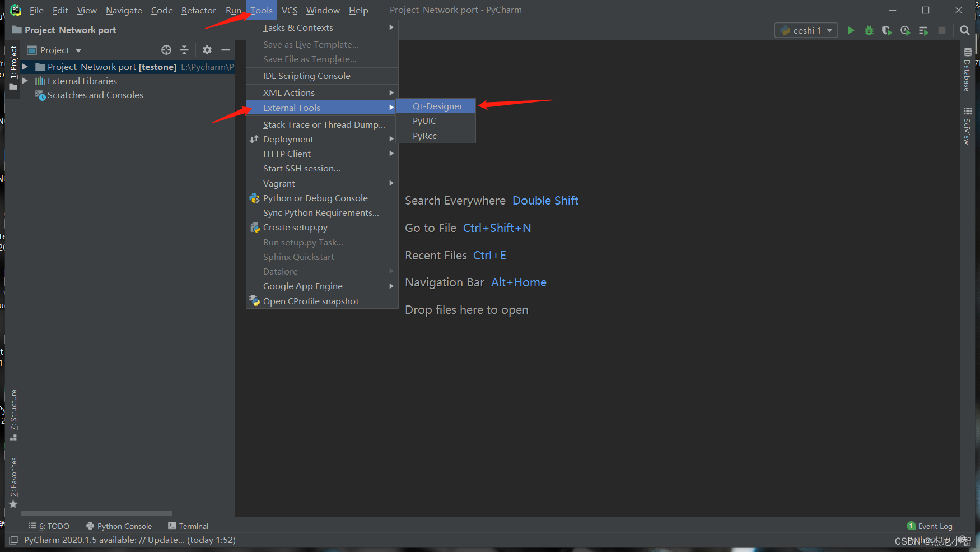The height and width of the screenshot is (552, 980).
Task: Open 1: Project side tab
Action: (13, 67)
